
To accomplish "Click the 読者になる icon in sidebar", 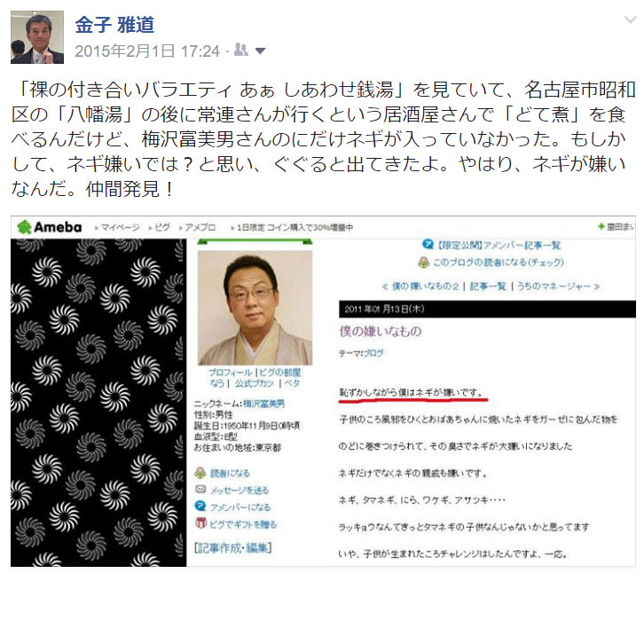I will (200, 473).
